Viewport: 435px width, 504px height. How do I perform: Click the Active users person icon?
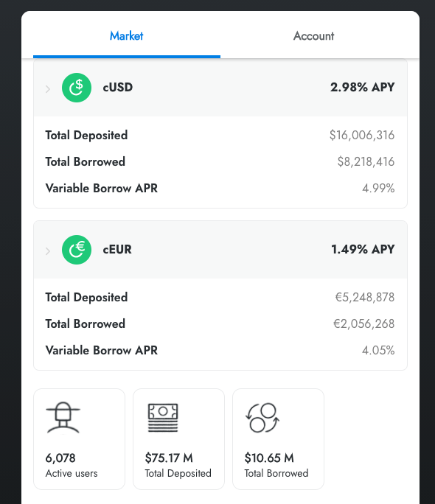point(63,418)
